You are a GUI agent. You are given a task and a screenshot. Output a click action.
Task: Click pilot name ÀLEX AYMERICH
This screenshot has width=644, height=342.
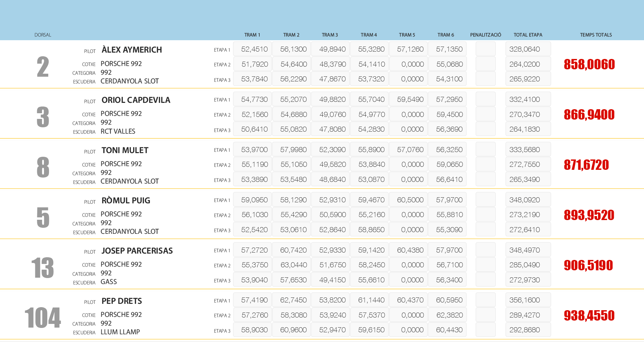[131, 50]
